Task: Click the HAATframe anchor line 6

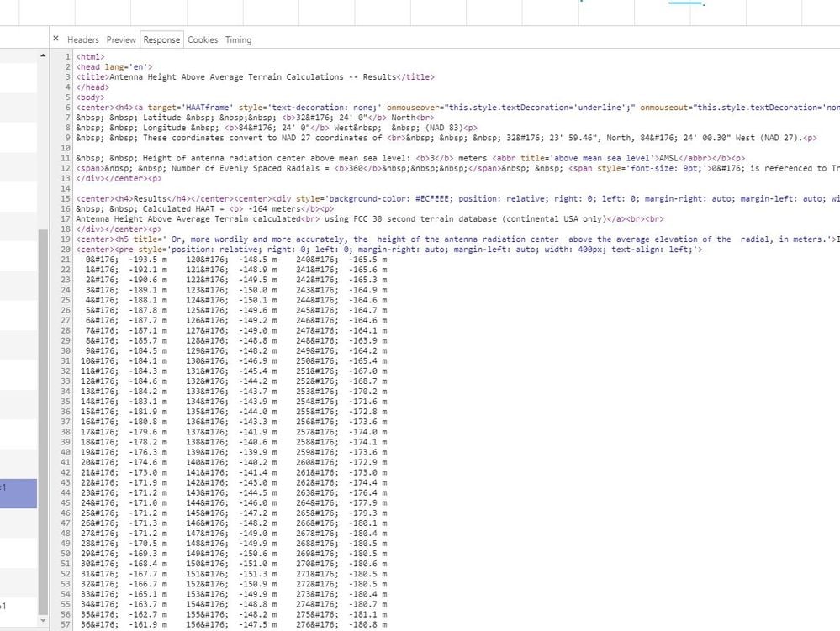Action: coord(458,108)
